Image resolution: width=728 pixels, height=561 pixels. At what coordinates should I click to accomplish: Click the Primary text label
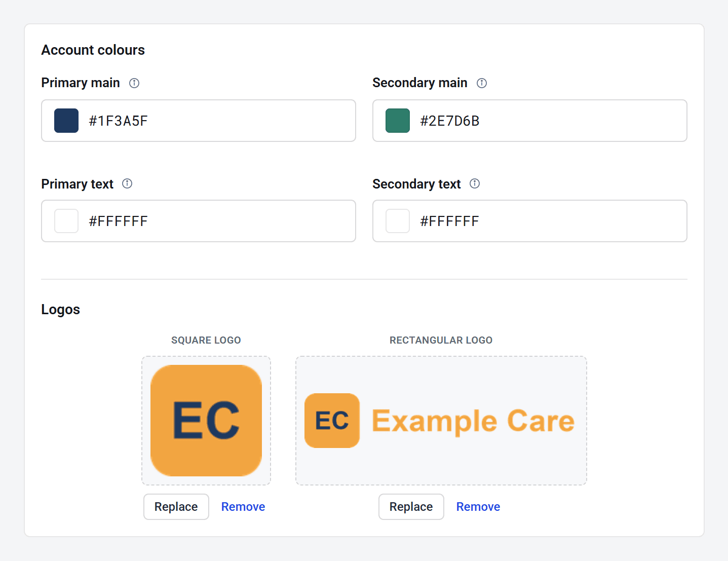tap(78, 184)
